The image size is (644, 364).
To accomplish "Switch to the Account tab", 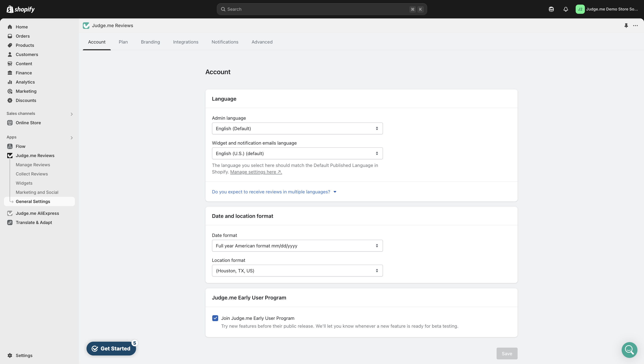I will coord(97,42).
